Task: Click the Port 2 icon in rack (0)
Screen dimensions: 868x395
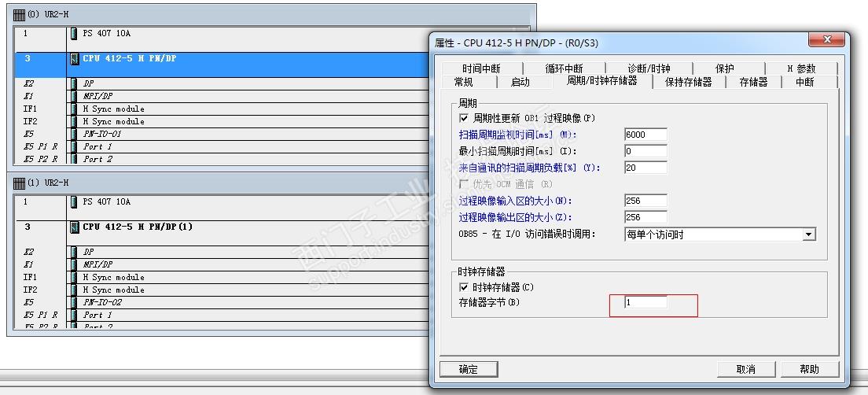Action: click(x=74, y=159)
